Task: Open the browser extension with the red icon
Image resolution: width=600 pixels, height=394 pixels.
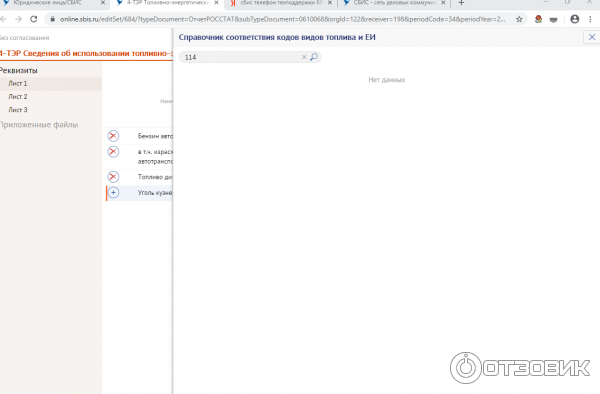Action: pyautogui.click(x=538, y=19)
